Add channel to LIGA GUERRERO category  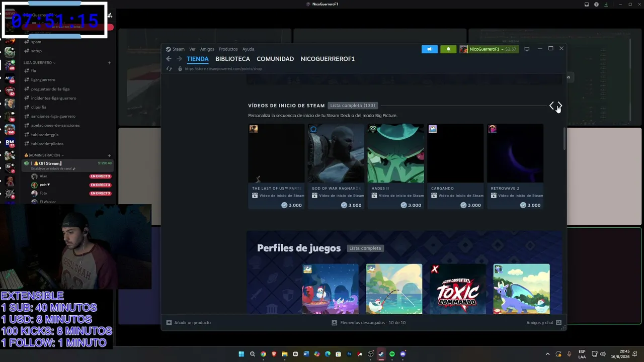pos(109,63)
